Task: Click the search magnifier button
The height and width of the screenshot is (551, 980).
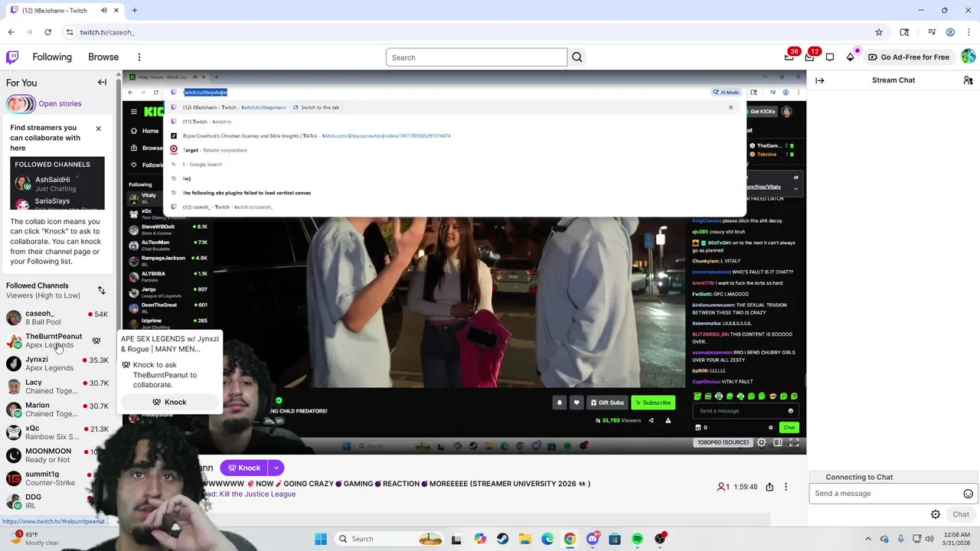Action: coord(577,57)
